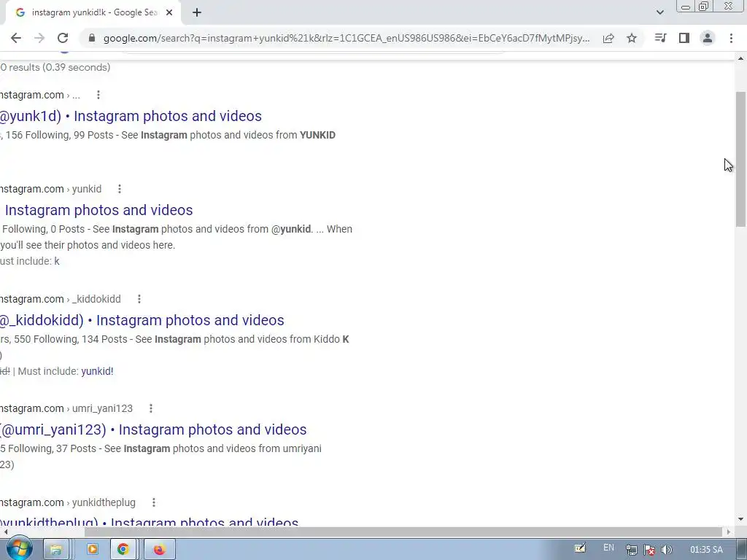The height and width of the screenshot is (560, 747).
Task: Open options for the _kiddokidd result
Action: [139, 299]
